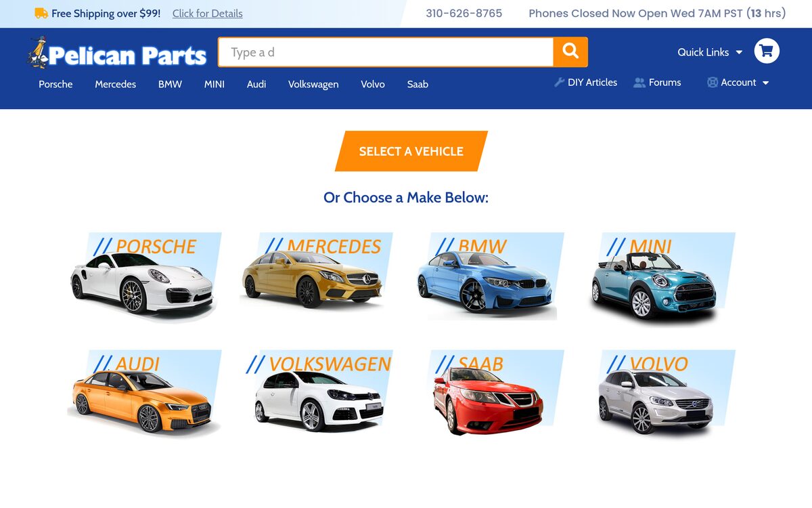The height and width of the screenshot is (508, 812).
Task: Focus the parts search input field
Action: point(386,52)
